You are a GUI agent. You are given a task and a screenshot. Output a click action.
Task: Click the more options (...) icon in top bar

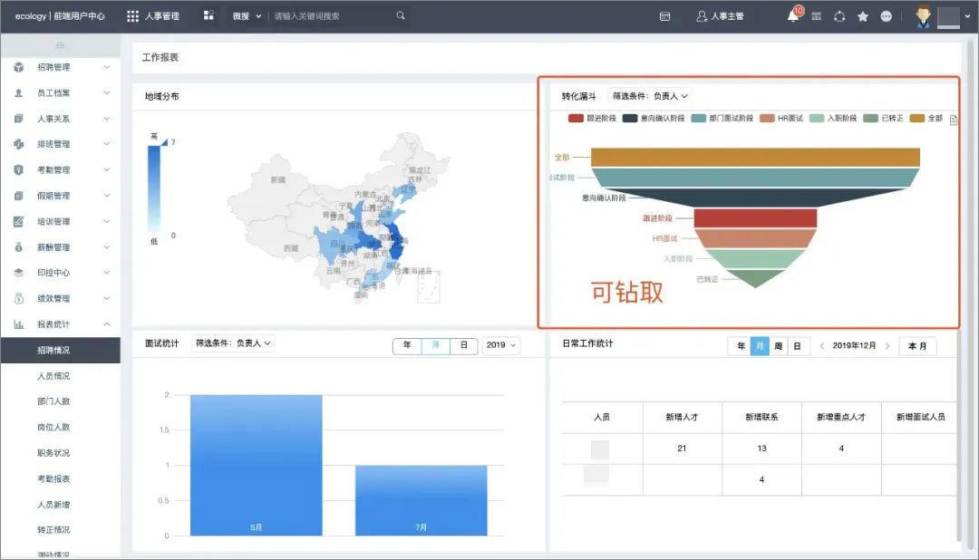coord(887,15)
